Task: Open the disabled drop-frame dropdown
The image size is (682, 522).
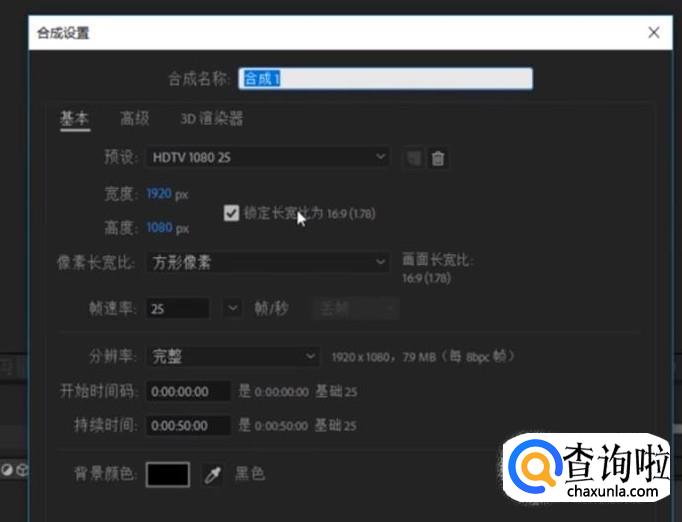Action: coord(356,308)
